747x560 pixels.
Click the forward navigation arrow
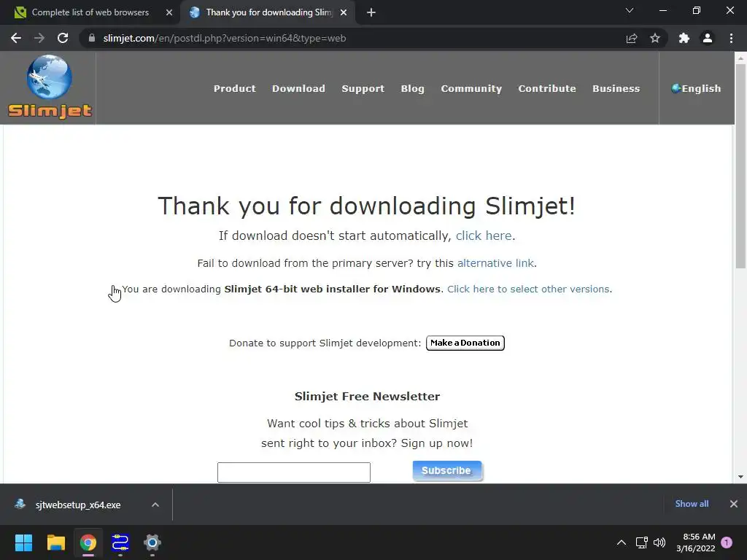tap(39, 38)
